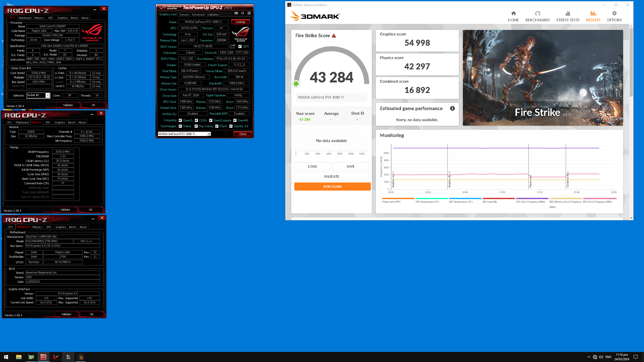
Task: Toggle the OpenCL checkbox
Action: click(x=180, y=120)
